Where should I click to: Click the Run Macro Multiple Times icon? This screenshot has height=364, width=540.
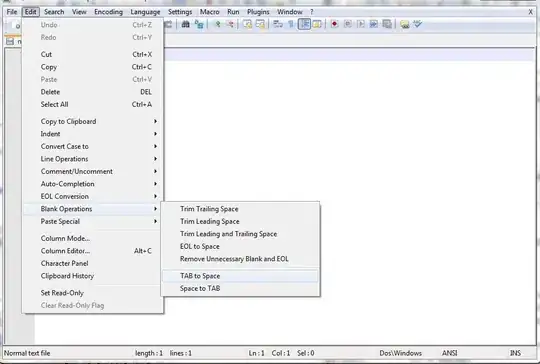pyautogui.click(x=374, y=24)
